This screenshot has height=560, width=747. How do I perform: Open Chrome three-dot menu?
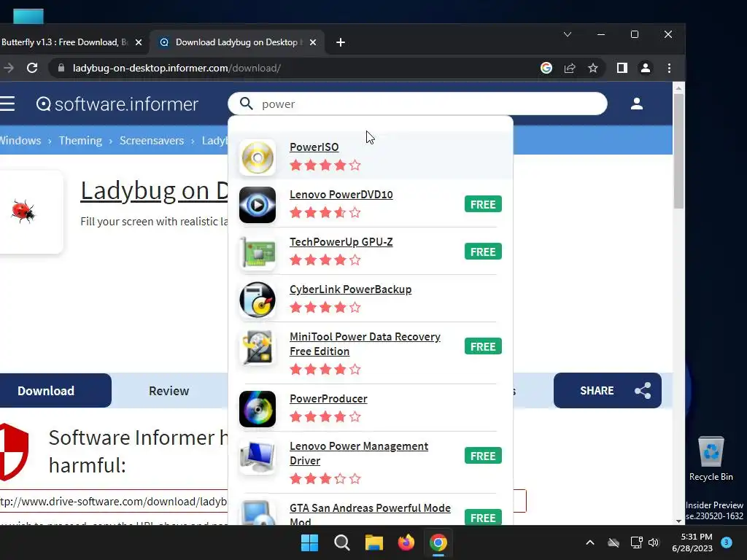point(669,68)
